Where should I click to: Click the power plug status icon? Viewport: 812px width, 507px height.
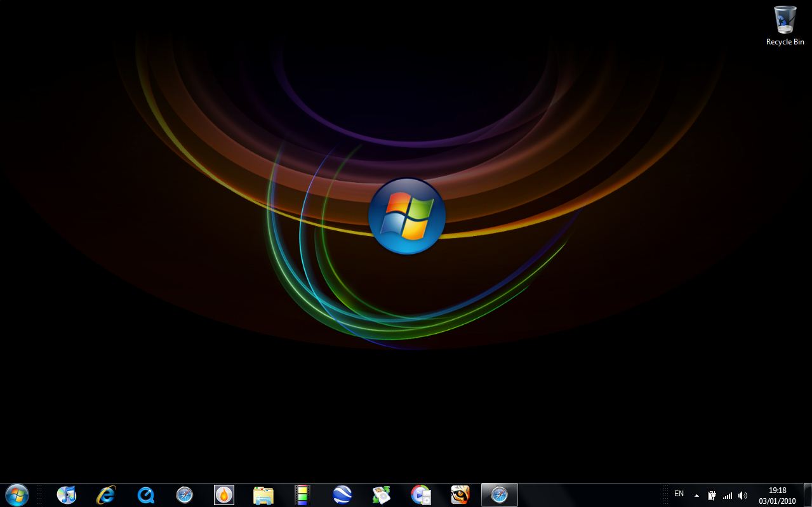(x=712, y=495)
